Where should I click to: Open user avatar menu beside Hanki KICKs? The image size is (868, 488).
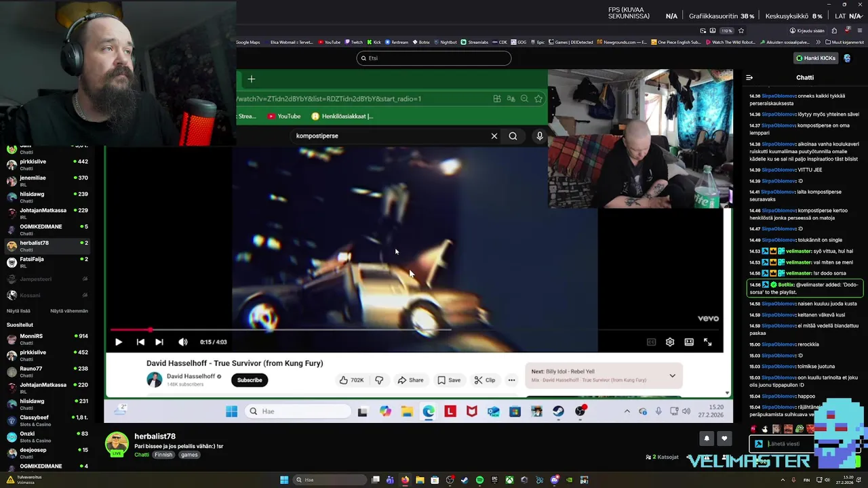coord(848,58)
